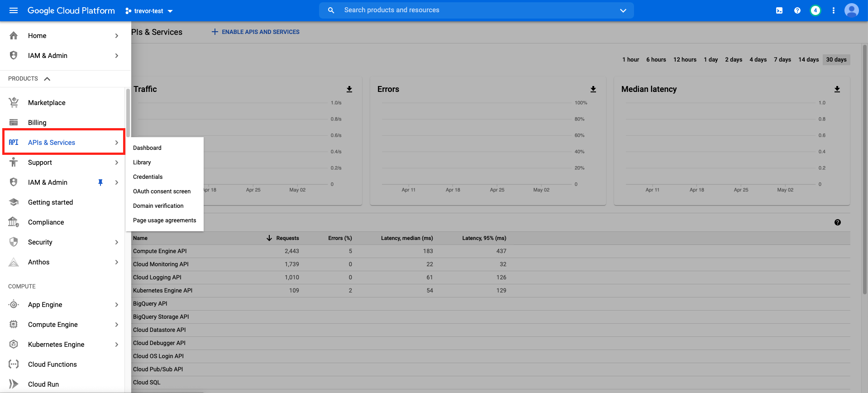Open top IAM & Admin sidebar entry
Screen dimensions: 868x393
[x=66, y=56]
